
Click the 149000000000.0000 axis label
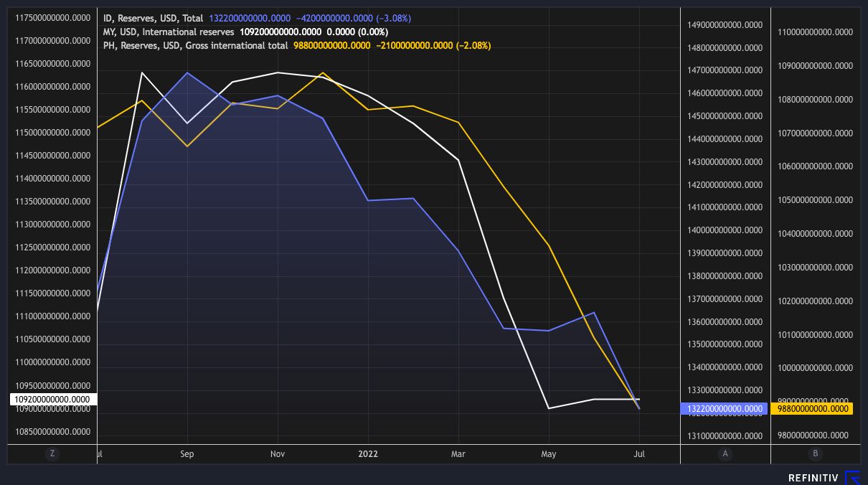pos(725,24)
